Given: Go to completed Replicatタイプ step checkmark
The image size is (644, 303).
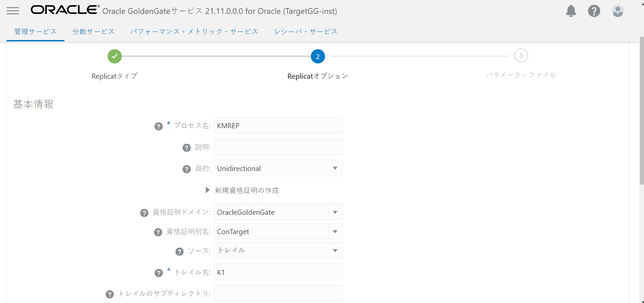Looking at the screenshot, I should [x=115, y=56].
